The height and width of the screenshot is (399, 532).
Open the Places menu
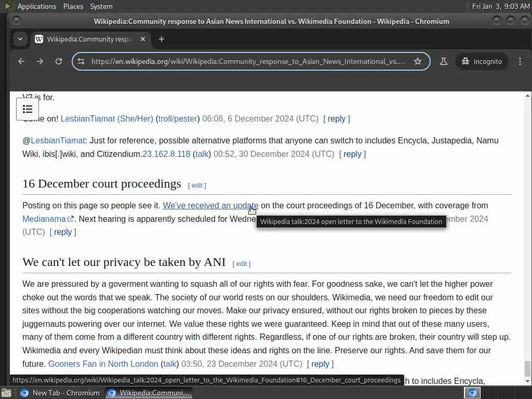pos(73,6)
